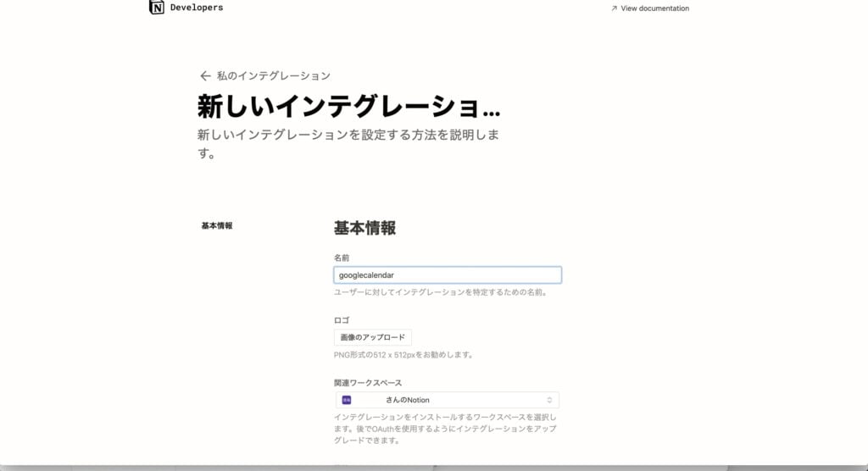Select 基本情報 in the left sidebar

click(217, 226)
